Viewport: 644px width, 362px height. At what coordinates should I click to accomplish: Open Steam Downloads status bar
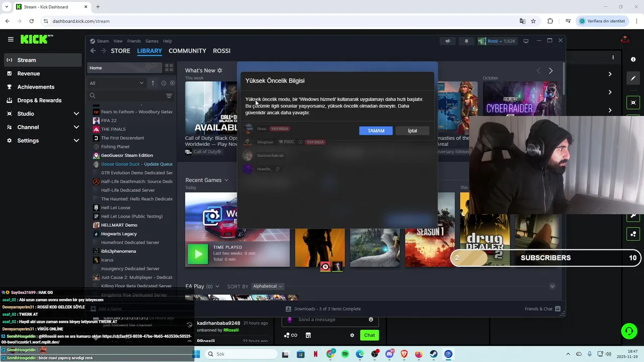coord(323,309)
